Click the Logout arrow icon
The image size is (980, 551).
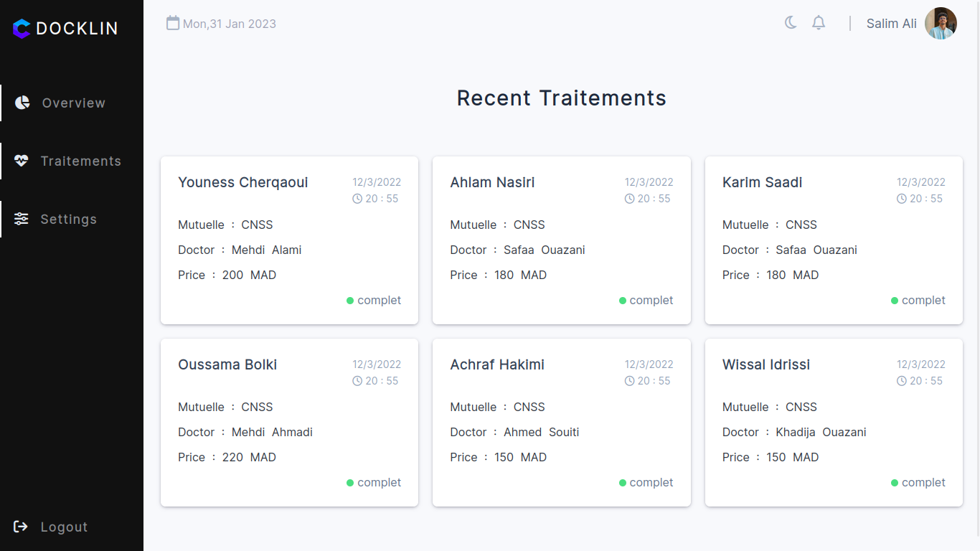coord(20,527)
